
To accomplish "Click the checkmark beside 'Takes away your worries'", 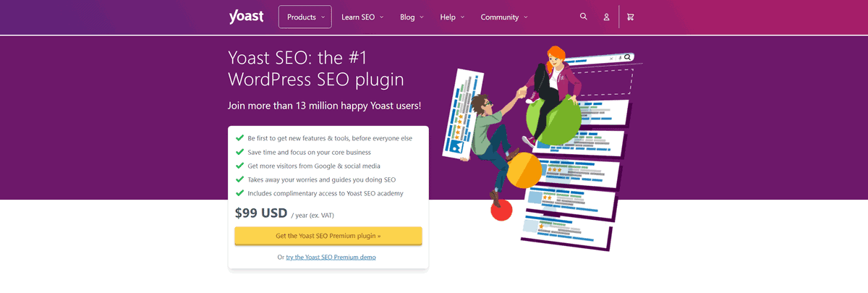I will (239, 179).
